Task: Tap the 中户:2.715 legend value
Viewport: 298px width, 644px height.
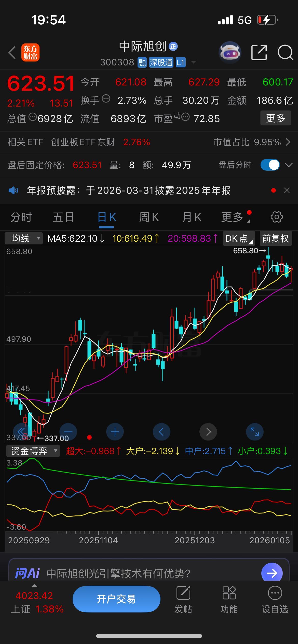Action: (x=209, y=451)
